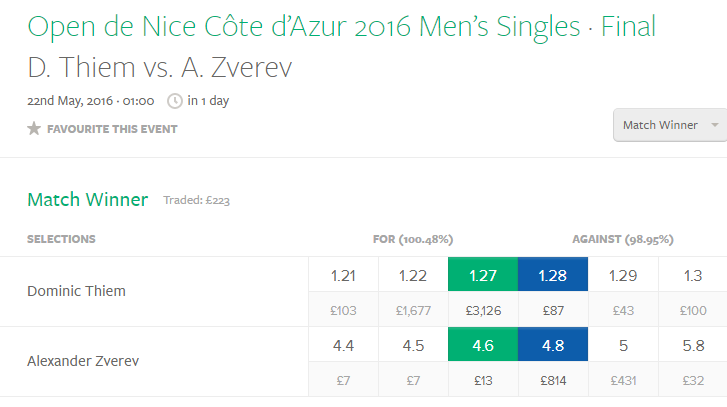This screenshot has width=727, height=407.
Task: Click the Open de Nice tournament title link
Action: click(342, 27)
